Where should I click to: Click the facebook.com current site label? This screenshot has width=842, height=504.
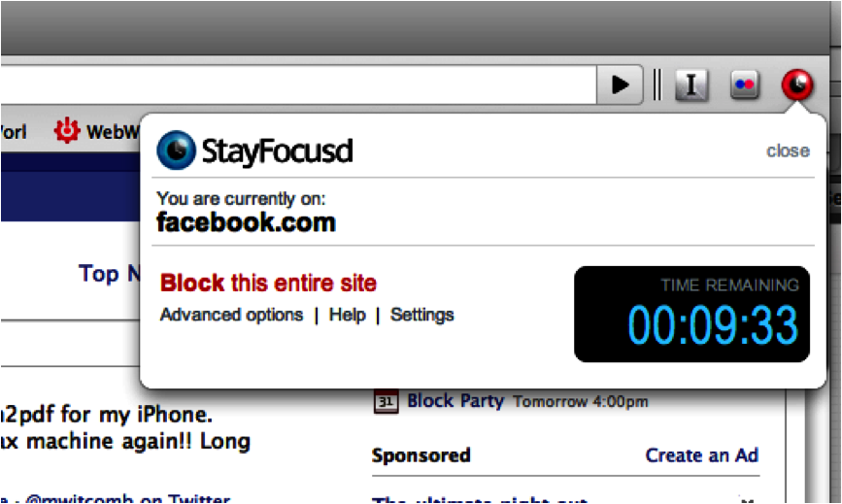click(x=246, y=222)
